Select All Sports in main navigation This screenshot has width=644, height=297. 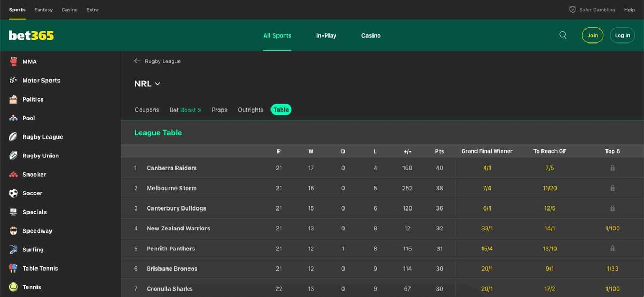pyautogui.click(x=277, y=35)
